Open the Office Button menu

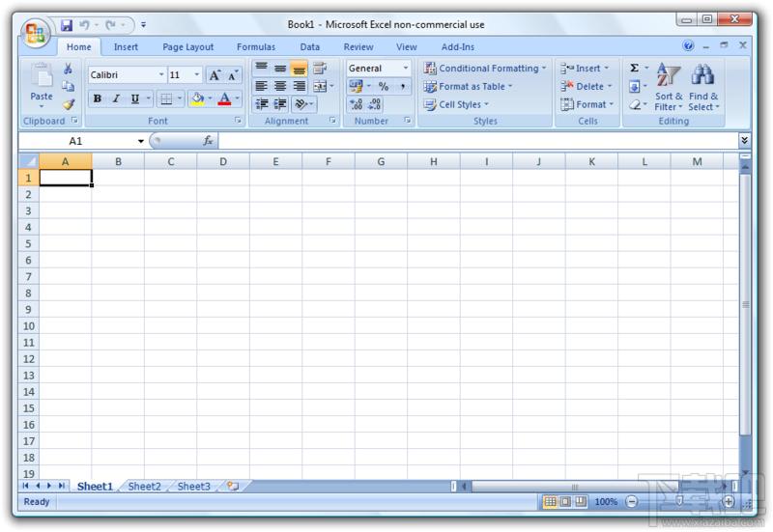coord(35,34)
